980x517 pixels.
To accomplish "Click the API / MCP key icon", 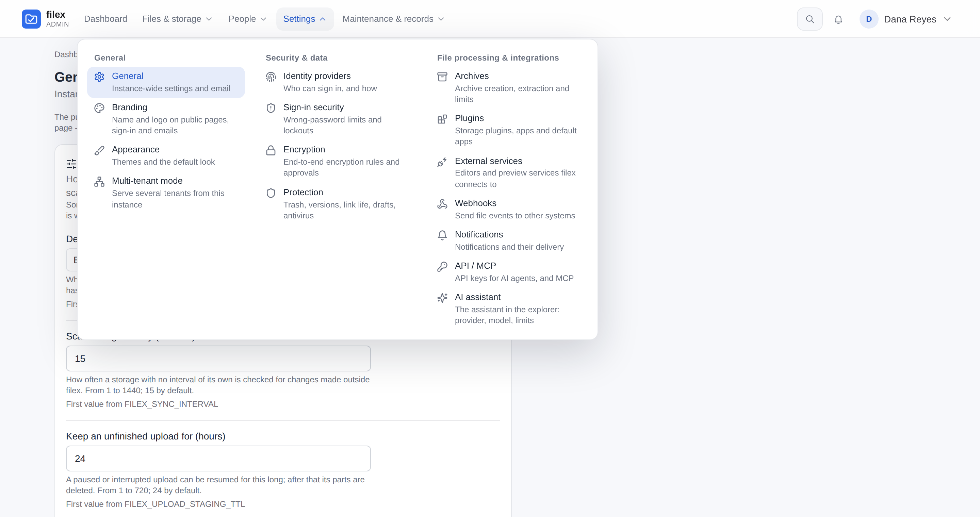I will 442,266.
